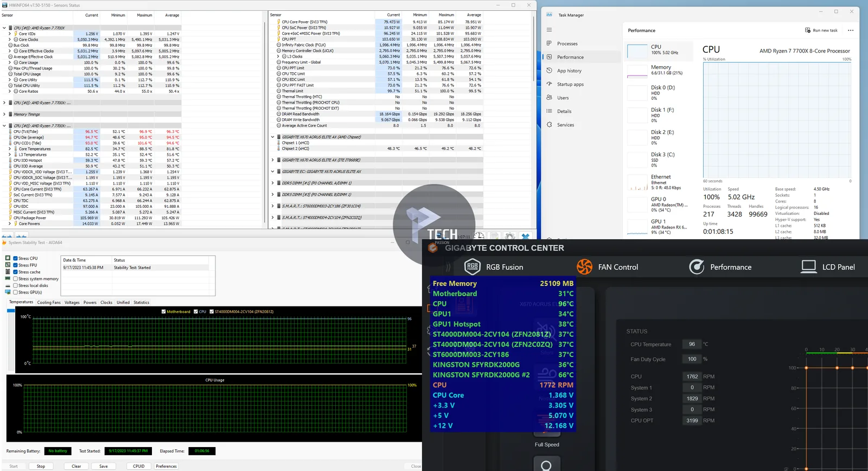This screenshot has height=471, width=868.
Task: Switch to the Voltages tab in AIDA64
Action: pos(72,302)
